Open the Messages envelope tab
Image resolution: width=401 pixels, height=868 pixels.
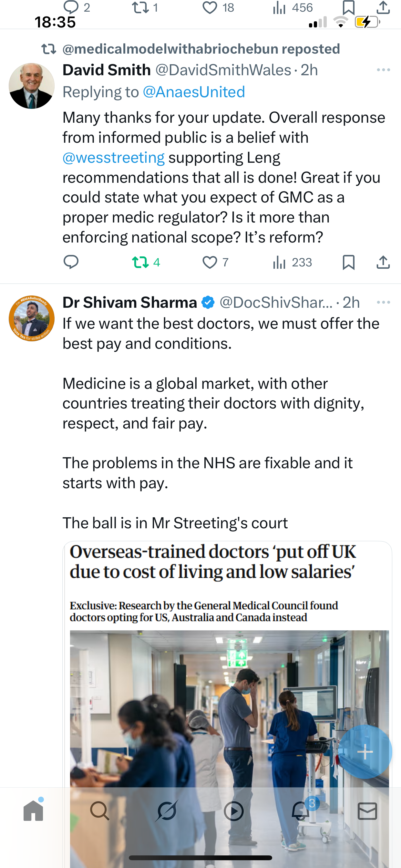[x=367, y=811]
